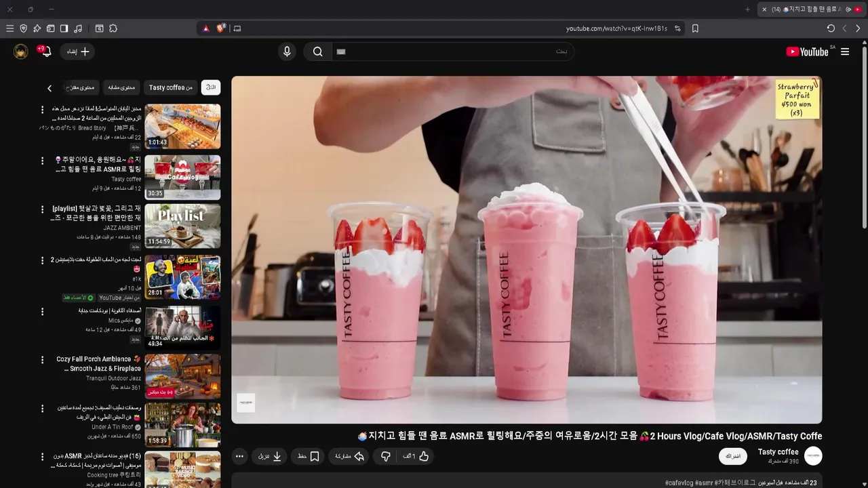868x488 pixels.
Task: Open the account avatar menu
Action: tap(21, 52)
